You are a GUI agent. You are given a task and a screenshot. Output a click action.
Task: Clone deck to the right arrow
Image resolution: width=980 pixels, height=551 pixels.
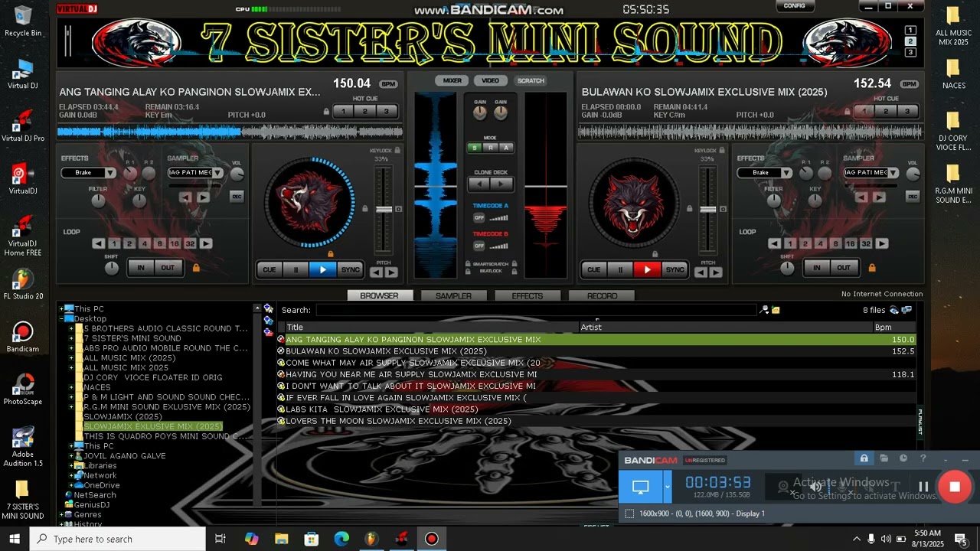(501, 184)
